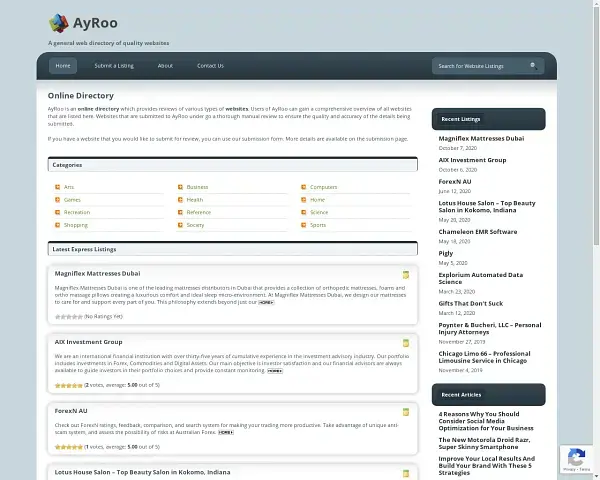The height and width of the screenshot is (480, 600).
Task: Click the search magnifier icon
Action: [x=533, y=66]
